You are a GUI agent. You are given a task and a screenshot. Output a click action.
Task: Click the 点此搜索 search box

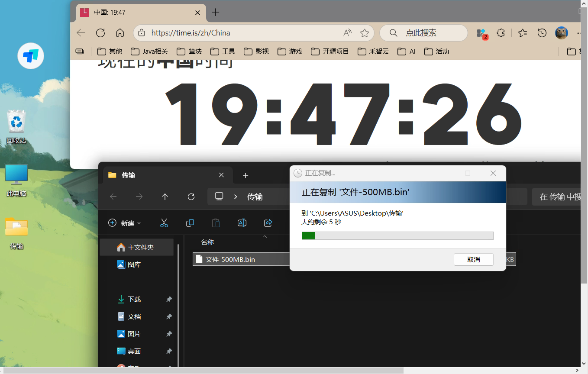(x=423, y=33)
